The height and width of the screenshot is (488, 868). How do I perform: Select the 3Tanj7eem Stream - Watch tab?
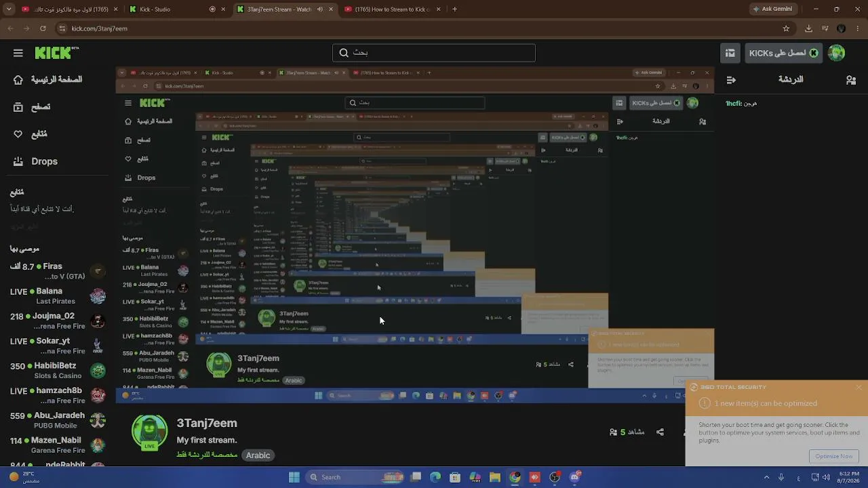click(x=285, y=9)
